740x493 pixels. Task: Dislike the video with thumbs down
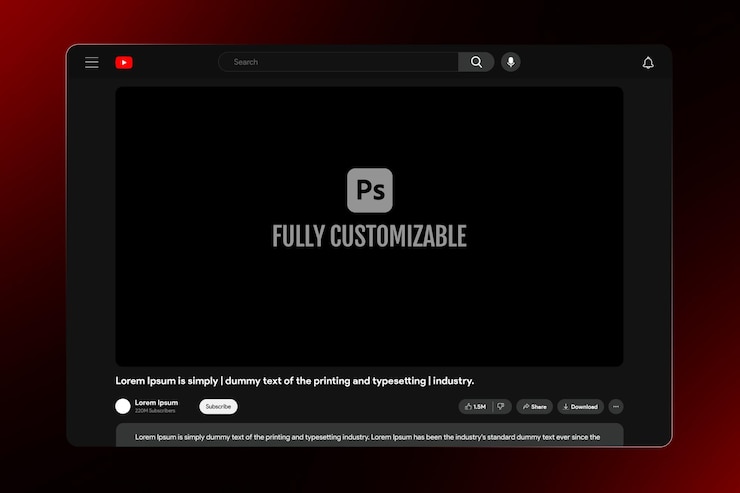501,406
